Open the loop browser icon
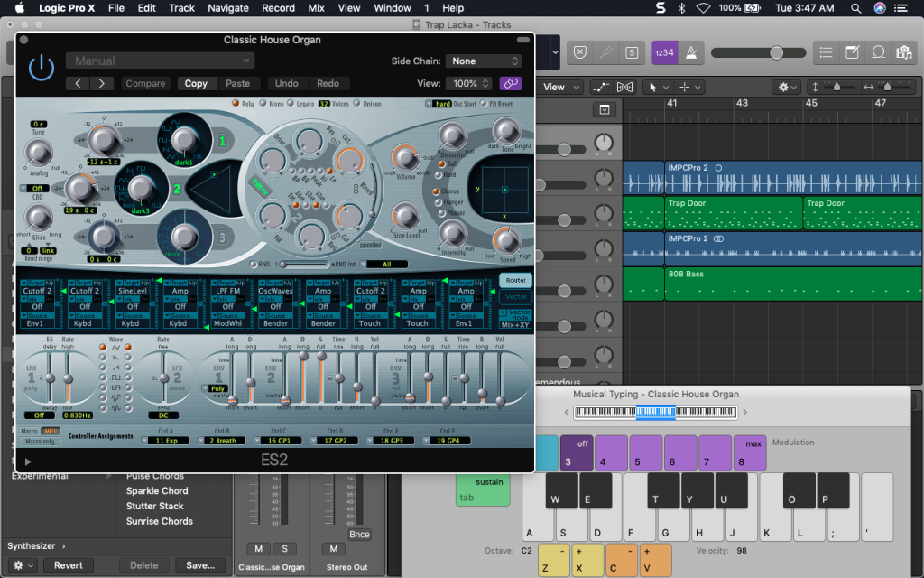924x578 pixels. 878,52
